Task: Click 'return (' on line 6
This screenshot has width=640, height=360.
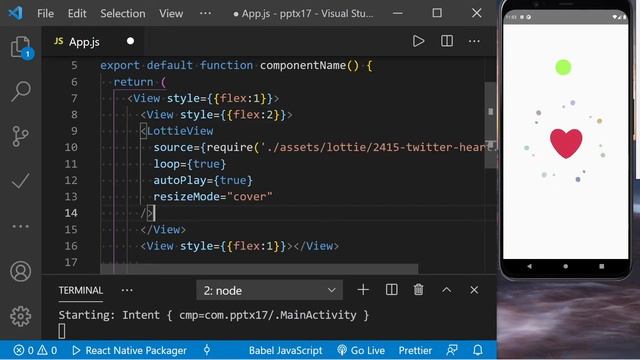Action: point(140,82)
